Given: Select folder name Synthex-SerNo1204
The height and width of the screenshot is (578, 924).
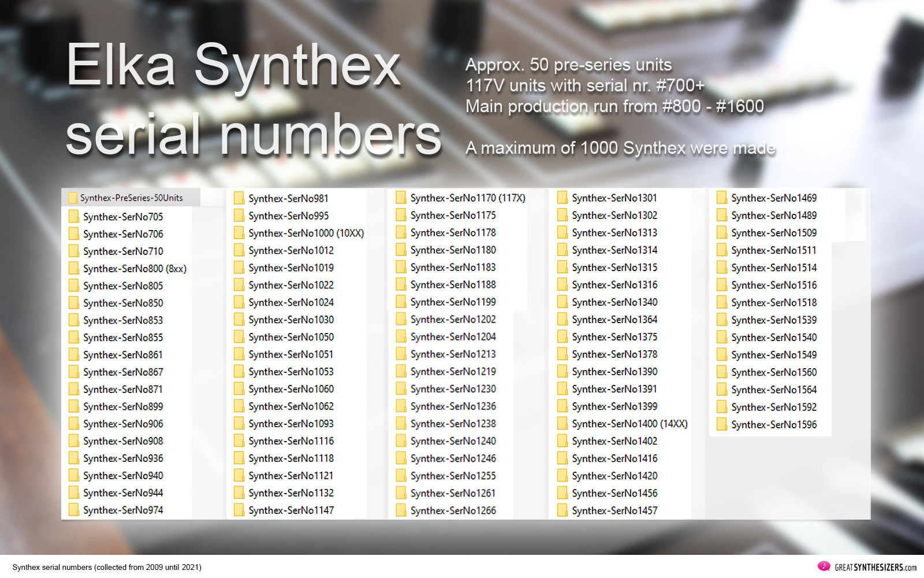Looking at the screenshot, I should (453, 337).
